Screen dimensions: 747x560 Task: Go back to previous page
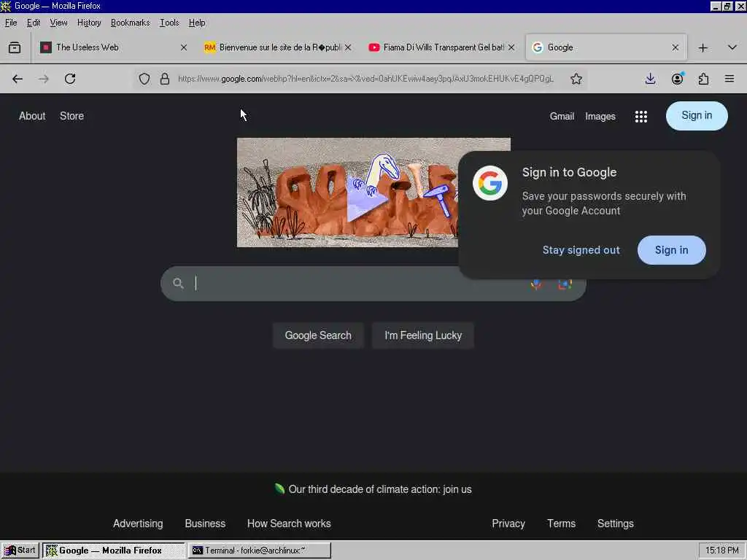(18, 79)
